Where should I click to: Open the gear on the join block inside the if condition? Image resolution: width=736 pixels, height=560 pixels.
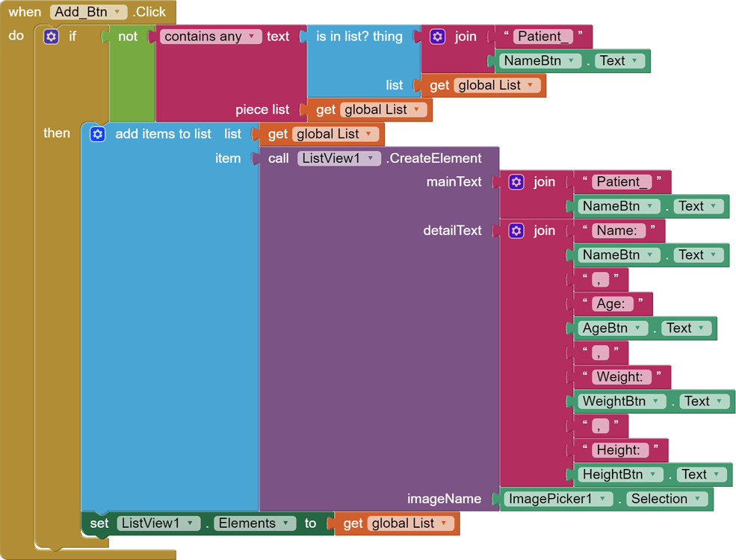(x=438, y=37)
